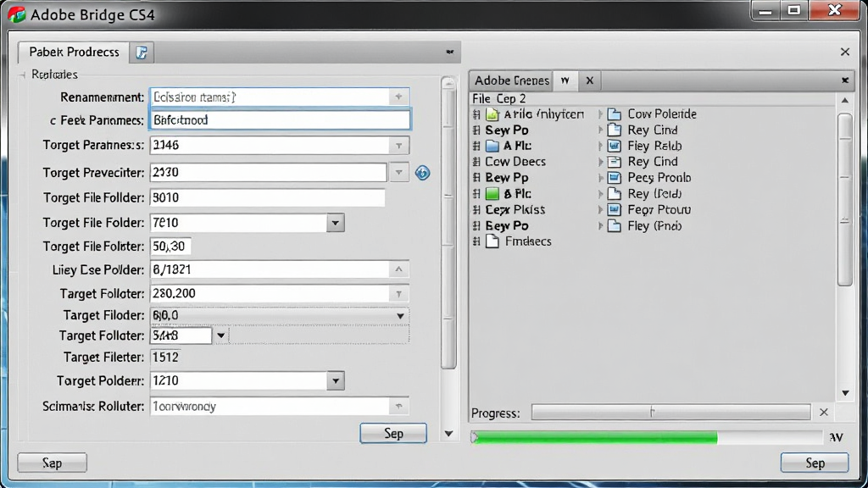Click the Fedk Parnmecs input field
This screenshot has height=488, width=868.
tap(280, 120)
